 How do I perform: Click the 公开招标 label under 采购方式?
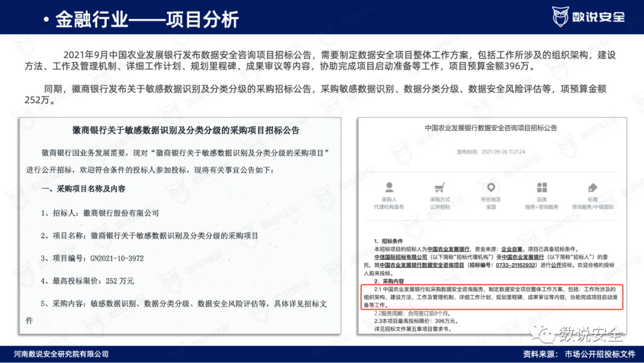coord(440,207)
